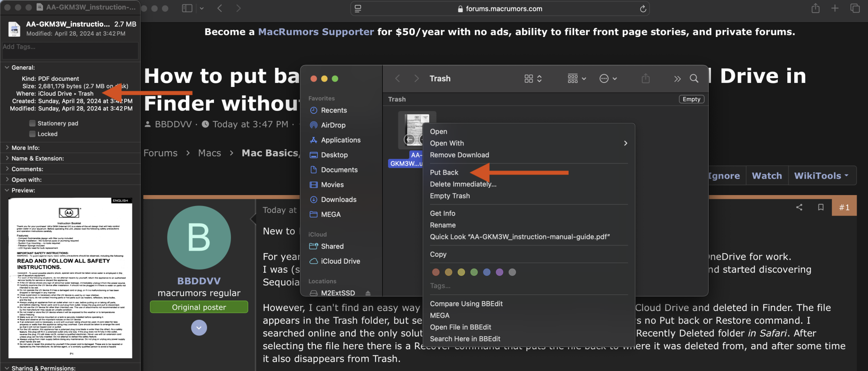Open a new Safari tab
868x371 pixels.
click(x=835, y=8)
